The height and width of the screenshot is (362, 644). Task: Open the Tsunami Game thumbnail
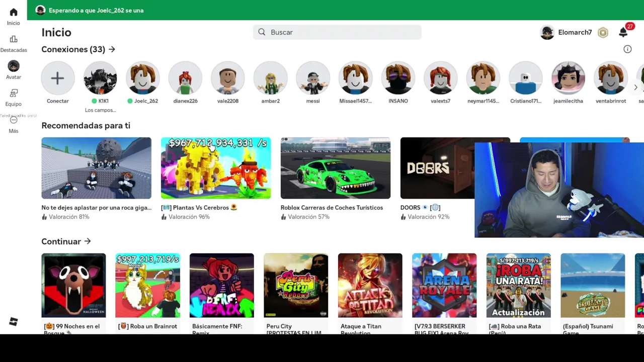click(x=593, y=285)
